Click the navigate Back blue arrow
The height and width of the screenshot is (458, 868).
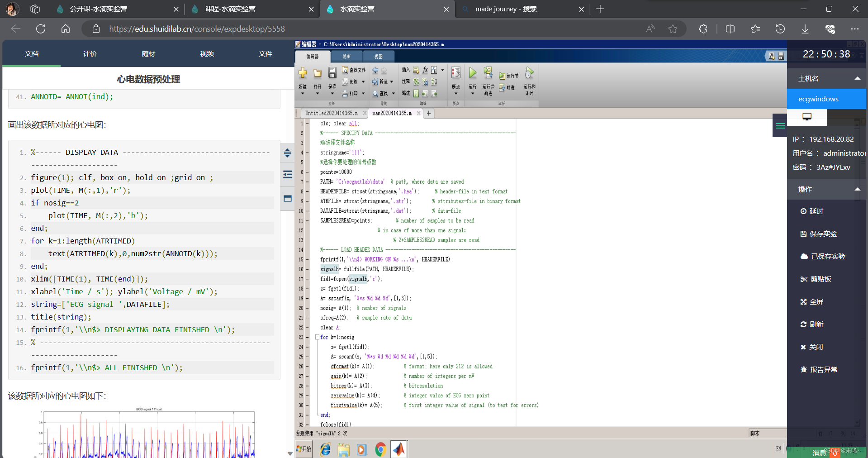point(375,70)
